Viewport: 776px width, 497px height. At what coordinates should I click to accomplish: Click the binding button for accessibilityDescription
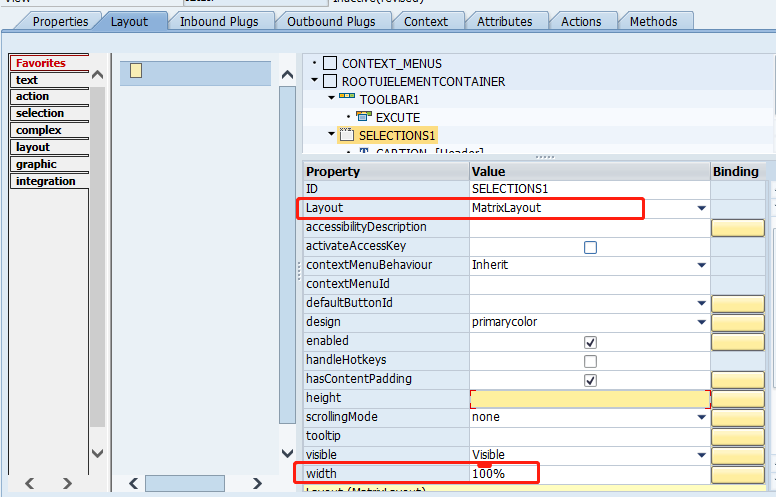click(x=738, y=228)
